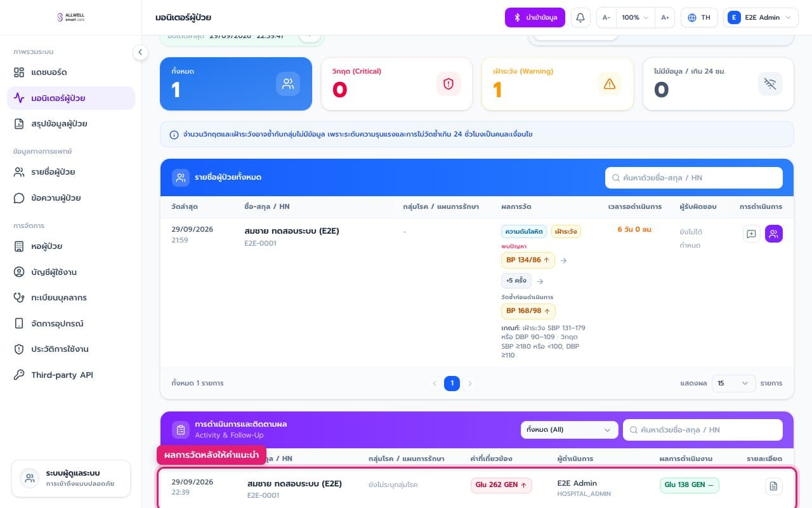Open หอผู้ป่วย in the sidebar

click(71, 246)
